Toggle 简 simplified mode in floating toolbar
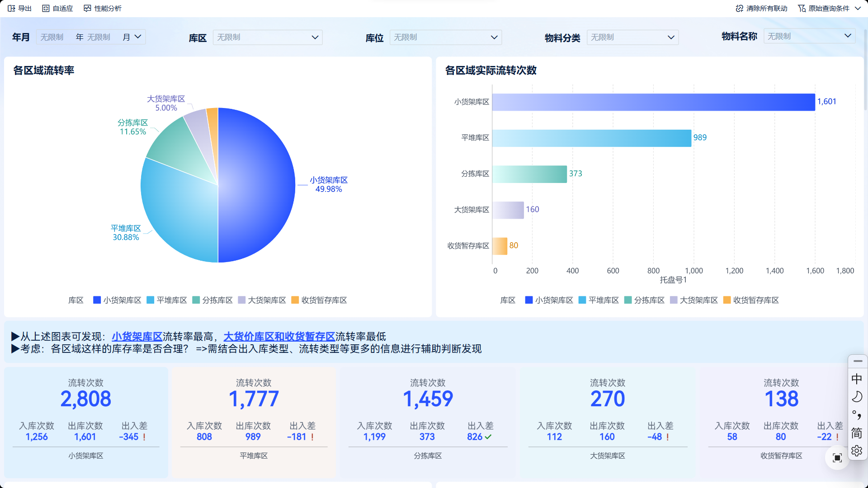The image size is (868, 488). 857,432
